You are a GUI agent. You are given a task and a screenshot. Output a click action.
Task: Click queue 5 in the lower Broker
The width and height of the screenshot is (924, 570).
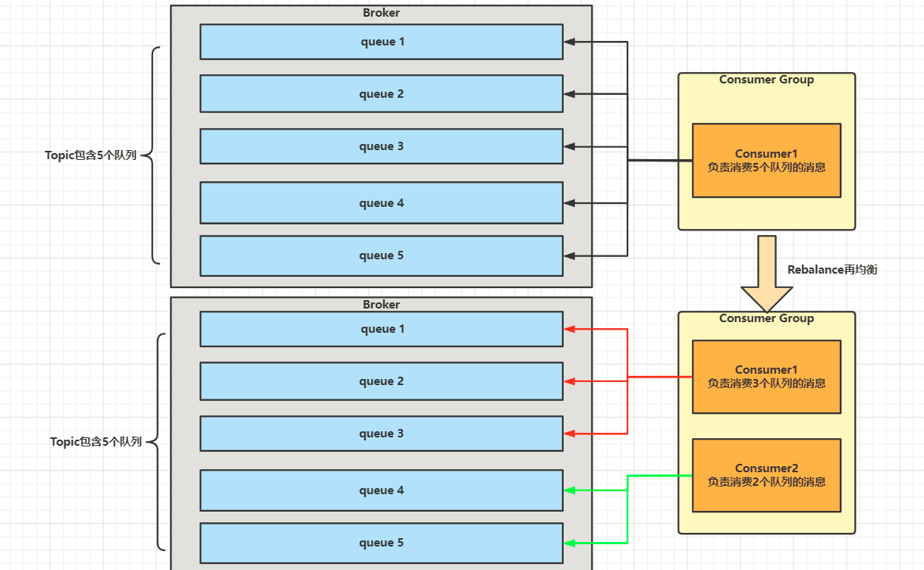pos(382,543)
